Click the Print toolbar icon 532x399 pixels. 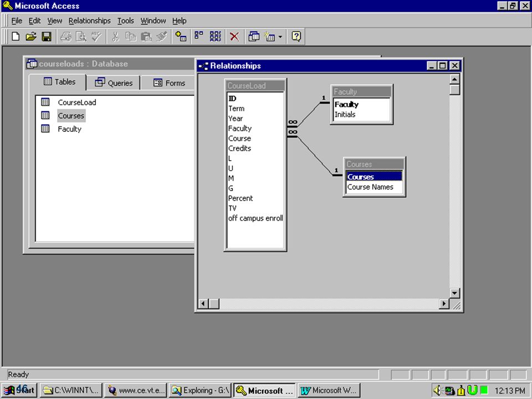tap(65, 37)
